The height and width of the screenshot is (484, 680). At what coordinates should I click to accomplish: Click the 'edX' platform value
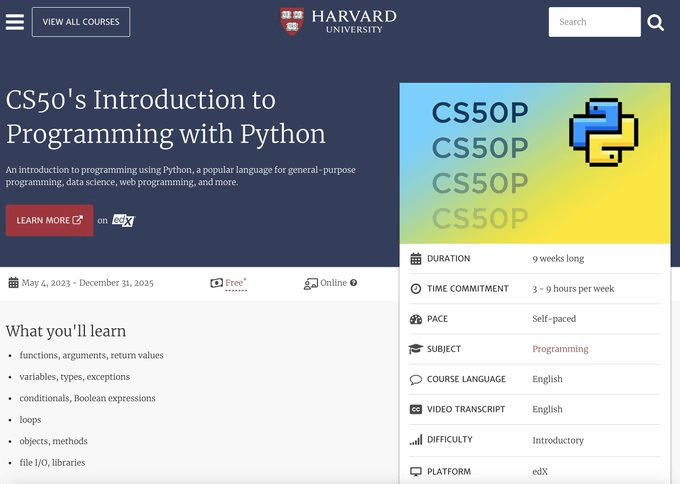540,471
